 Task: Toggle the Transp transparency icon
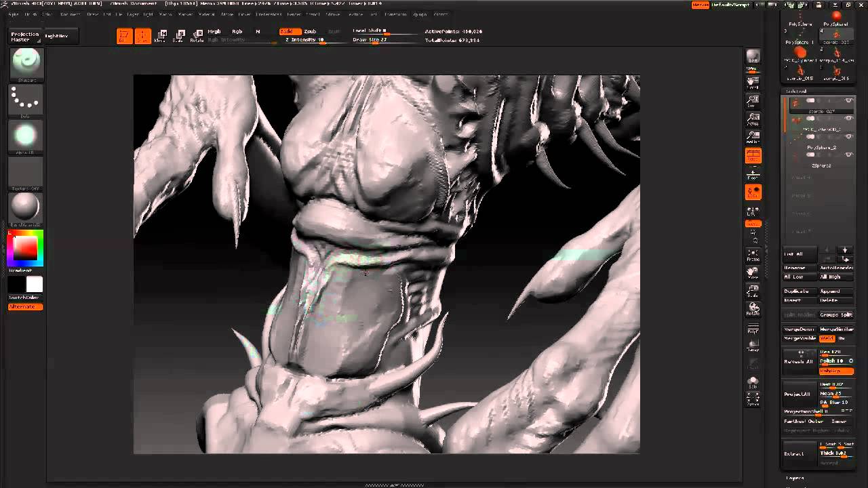coord(753,346)
